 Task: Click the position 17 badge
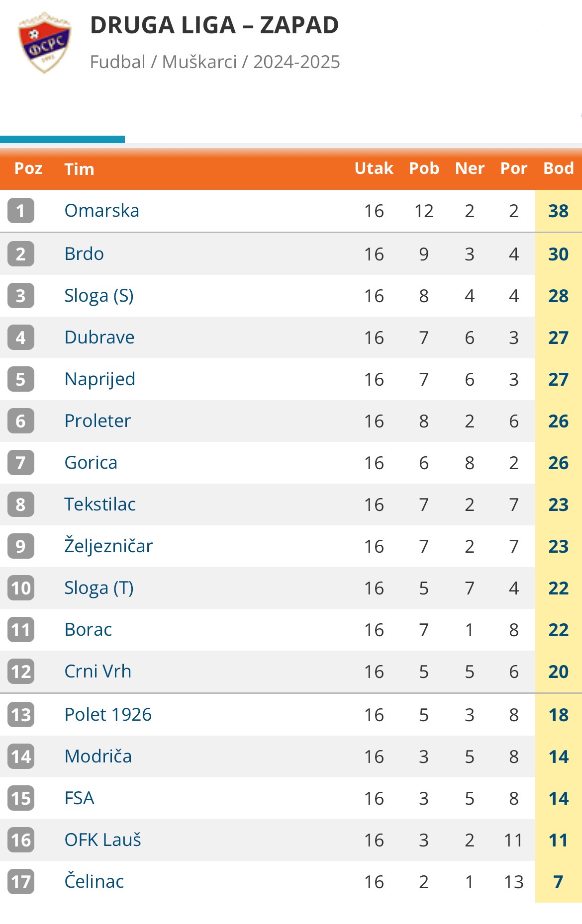click(21, 882)
